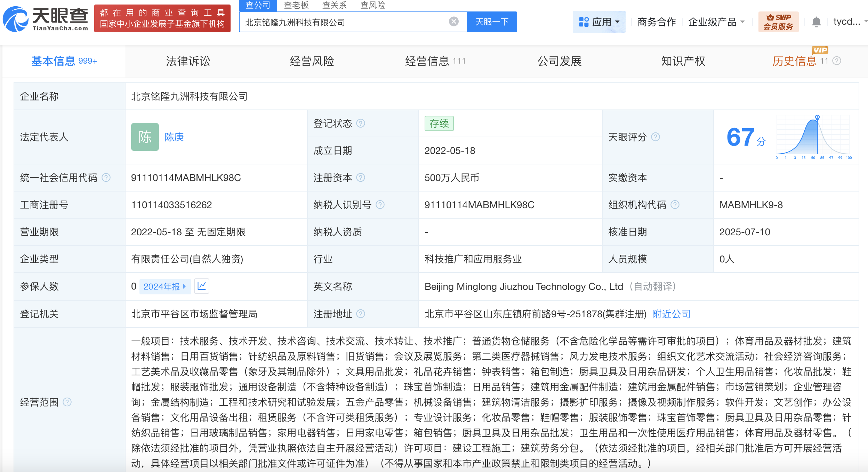Switch to the 法律诉讼 tab
The width and height of the screenshot is (868, 472).
tap(188, 61)
